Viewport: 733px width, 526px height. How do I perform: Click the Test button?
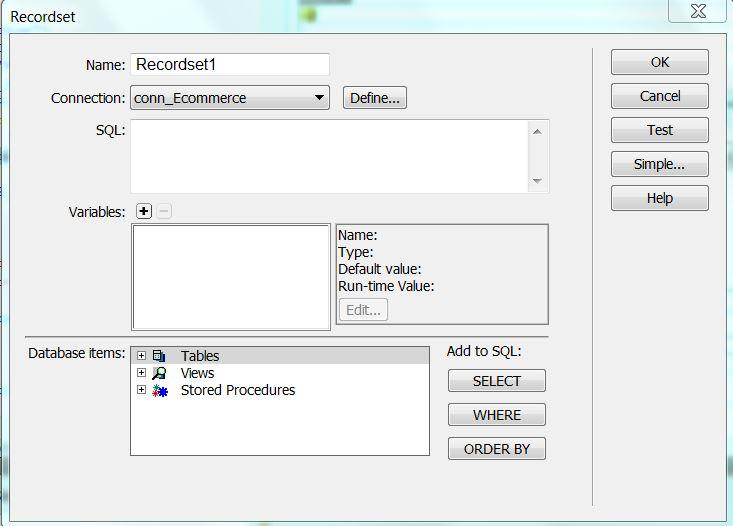(660, 130)
